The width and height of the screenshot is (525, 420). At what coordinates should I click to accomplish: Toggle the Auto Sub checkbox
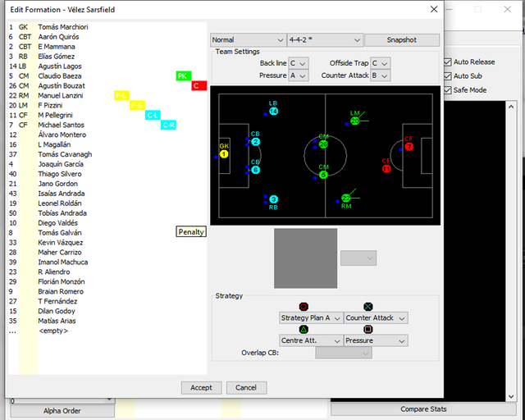coord(448,76)
